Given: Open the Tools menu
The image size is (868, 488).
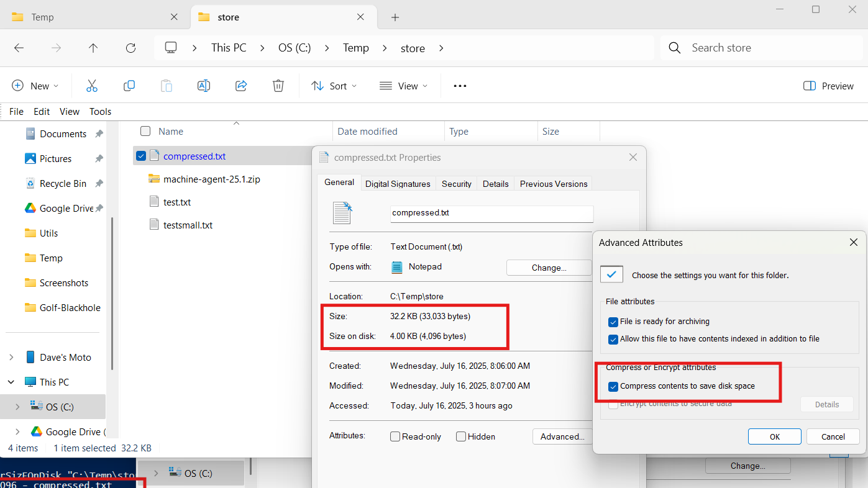Looking at the screenshot, I should (x=100, y=112).
